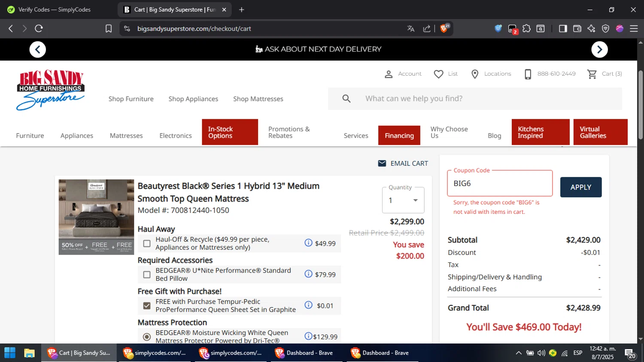The width and height of the screenshot is (644, 362).
Task: Show info for Haul-Off & Recycle option
Action: [308, 243]
